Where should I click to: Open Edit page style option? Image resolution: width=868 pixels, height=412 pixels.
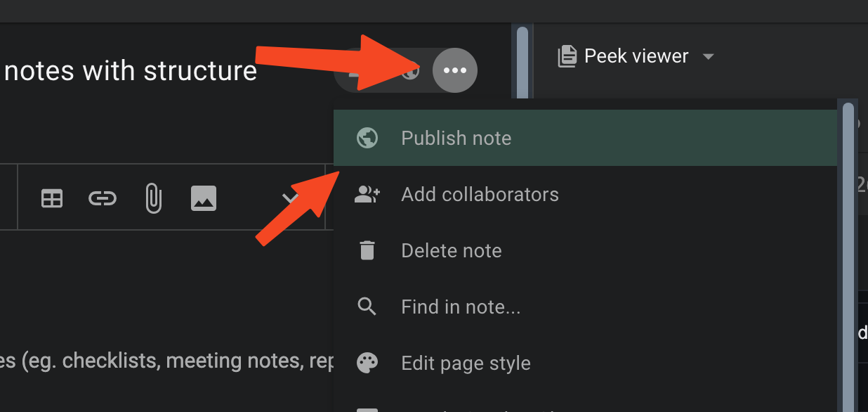(x=466, y=363)
